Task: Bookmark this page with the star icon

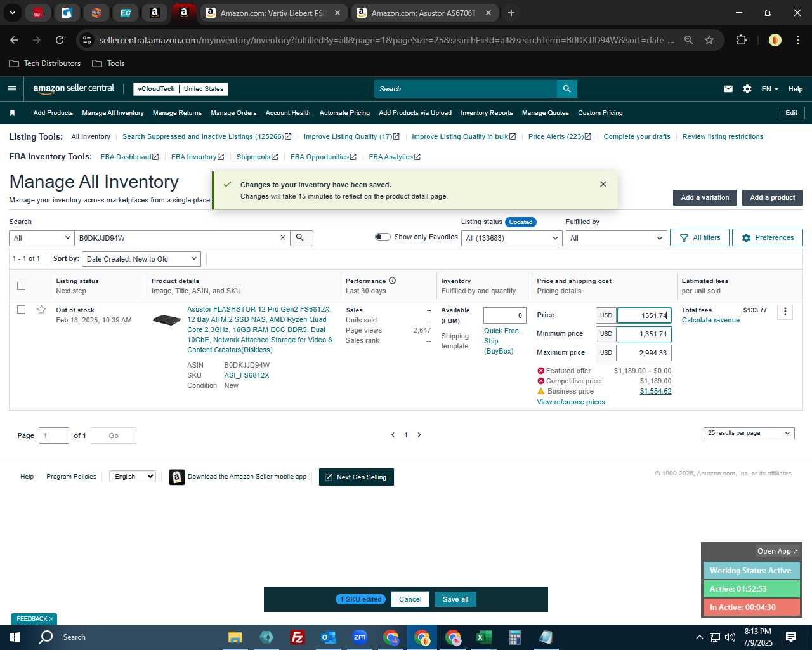Action: point(709,40)
